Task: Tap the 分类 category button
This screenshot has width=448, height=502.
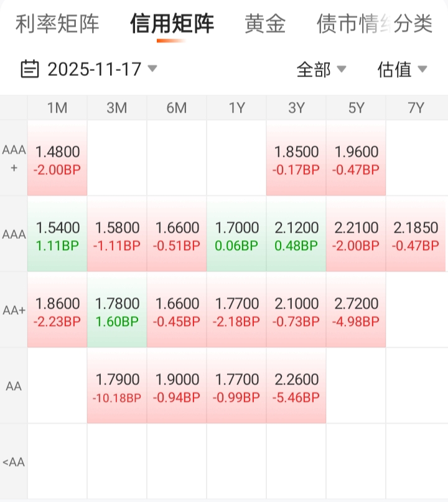Action: [x=413, y=24]
